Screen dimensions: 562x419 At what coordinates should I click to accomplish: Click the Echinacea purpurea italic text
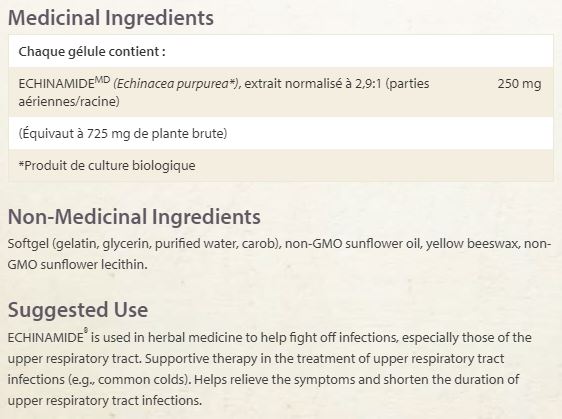pos(177,84)
